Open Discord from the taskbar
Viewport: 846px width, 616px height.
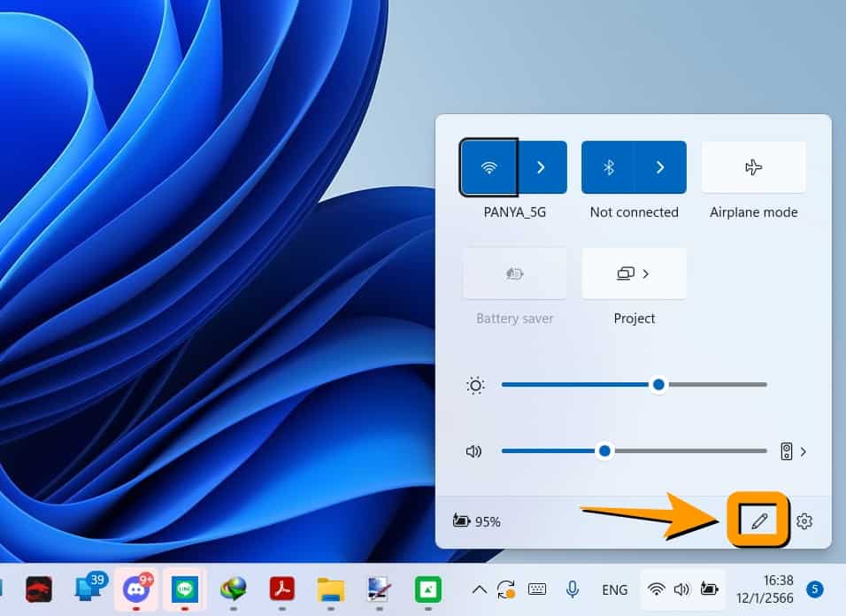click(136, 589)
